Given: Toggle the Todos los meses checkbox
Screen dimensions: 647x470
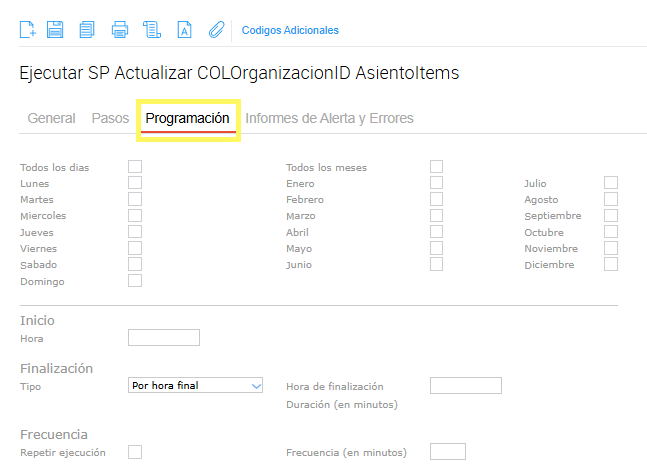Looking at the screenshot, I should 437,166.
